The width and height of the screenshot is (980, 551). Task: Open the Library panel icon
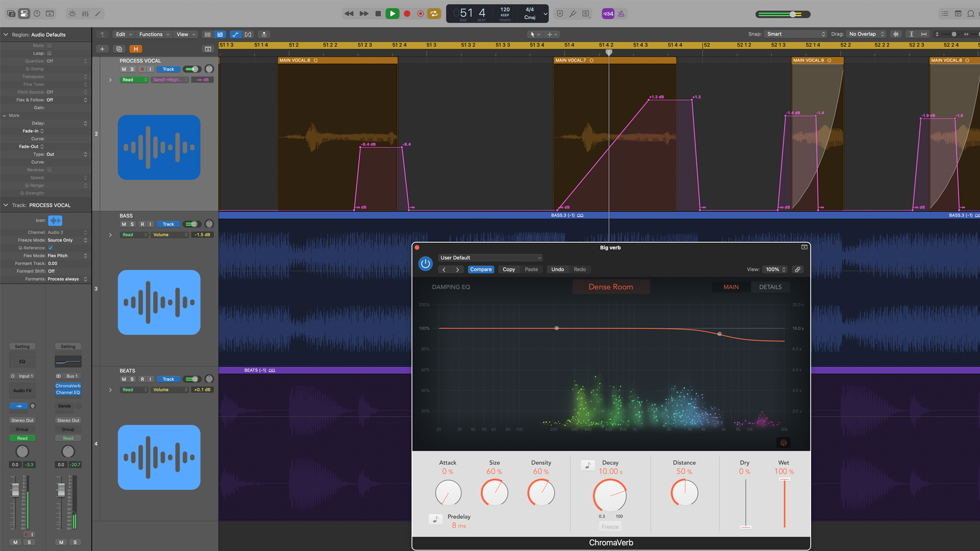pos(11,14)
